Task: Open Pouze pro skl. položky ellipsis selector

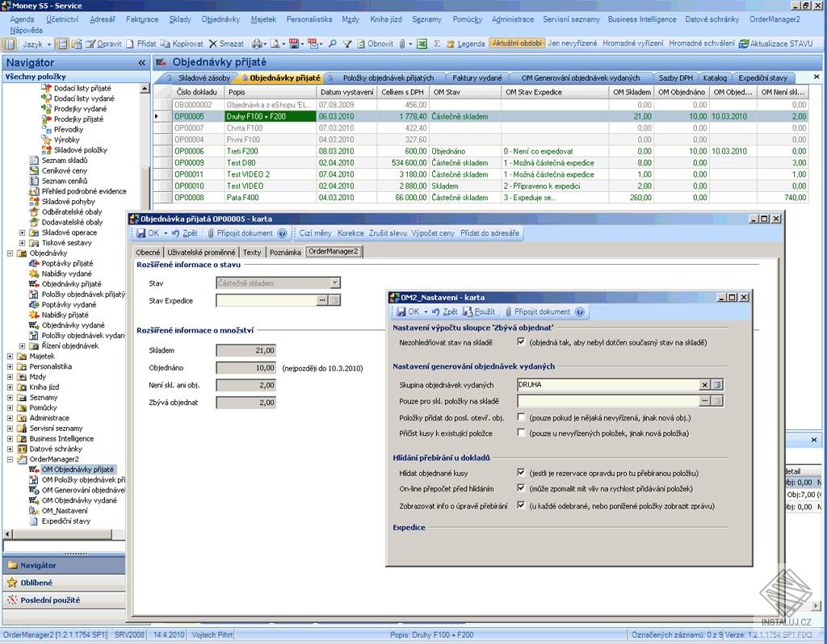Action: (x=704, y=401)
